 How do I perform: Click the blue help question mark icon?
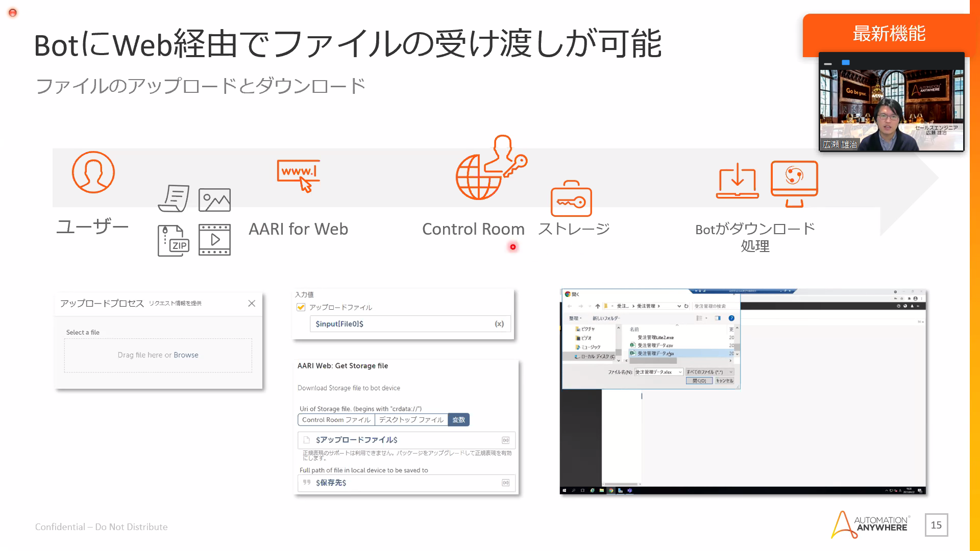tap(731, 318)
